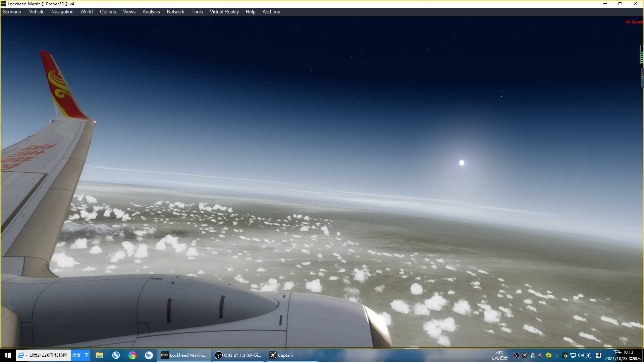Switch to Lockheed Martin Prepar3D taskbar button
Screen dimensions: 644x362
click(184, 355)
